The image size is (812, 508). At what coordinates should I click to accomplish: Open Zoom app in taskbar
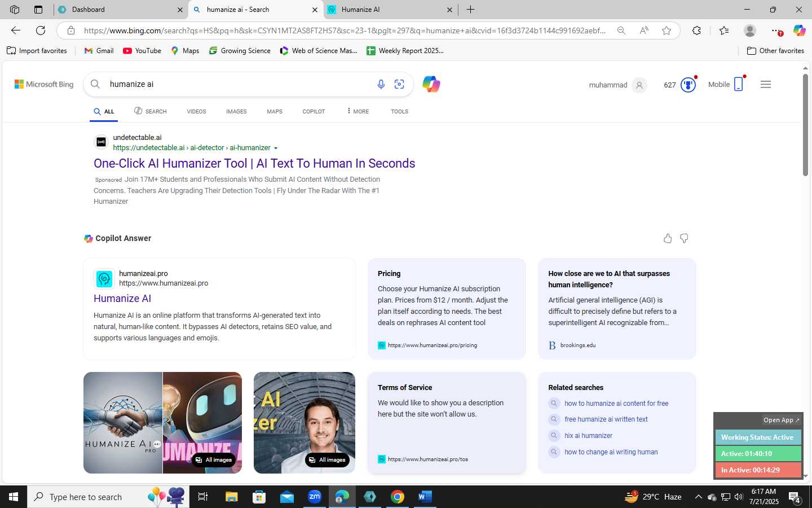pos(315,497)
